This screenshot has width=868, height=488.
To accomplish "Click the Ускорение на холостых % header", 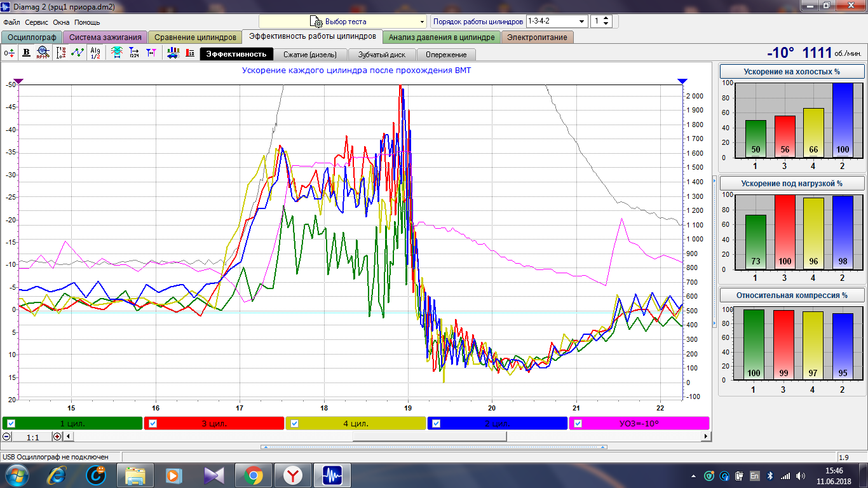I will click(x=792, y=72).
